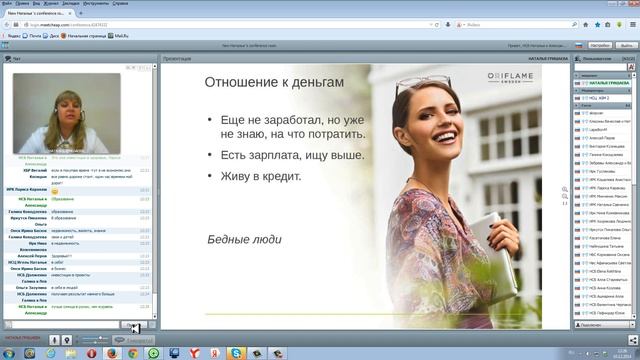
Task: Open the Почта bookmark
Action: (x=32, y=36)
